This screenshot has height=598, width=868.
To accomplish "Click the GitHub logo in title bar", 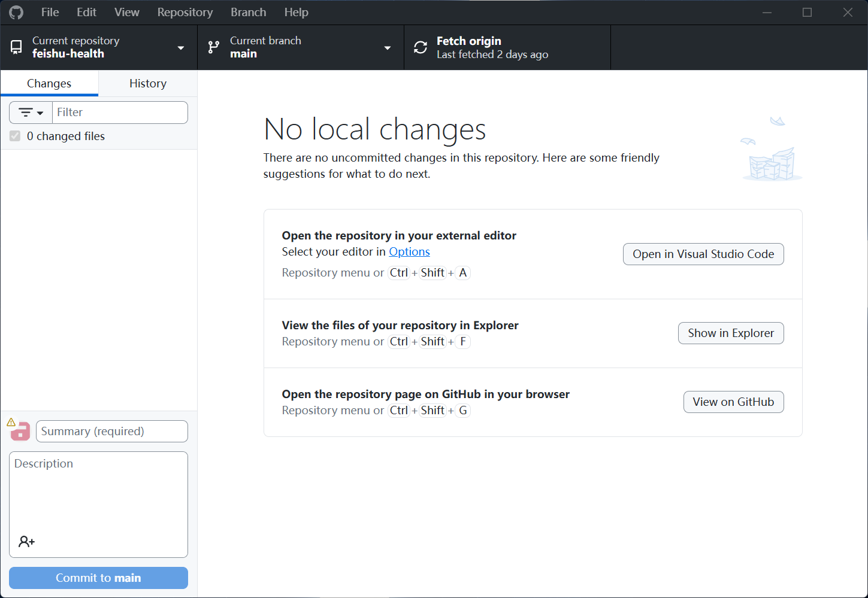I will pyautogui.click(x=16, y=12).
